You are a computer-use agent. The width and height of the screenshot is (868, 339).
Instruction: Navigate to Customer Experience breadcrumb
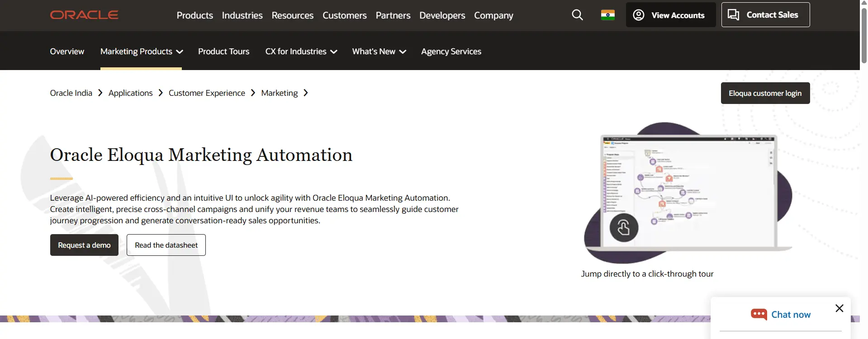coord(207,93)
